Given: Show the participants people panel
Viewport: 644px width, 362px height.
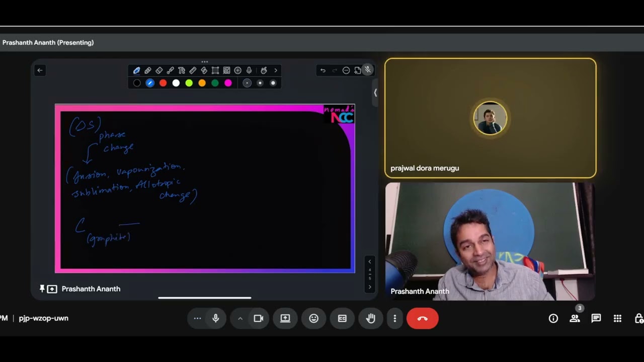Looking at the screenshot, I should pos(575,318).
